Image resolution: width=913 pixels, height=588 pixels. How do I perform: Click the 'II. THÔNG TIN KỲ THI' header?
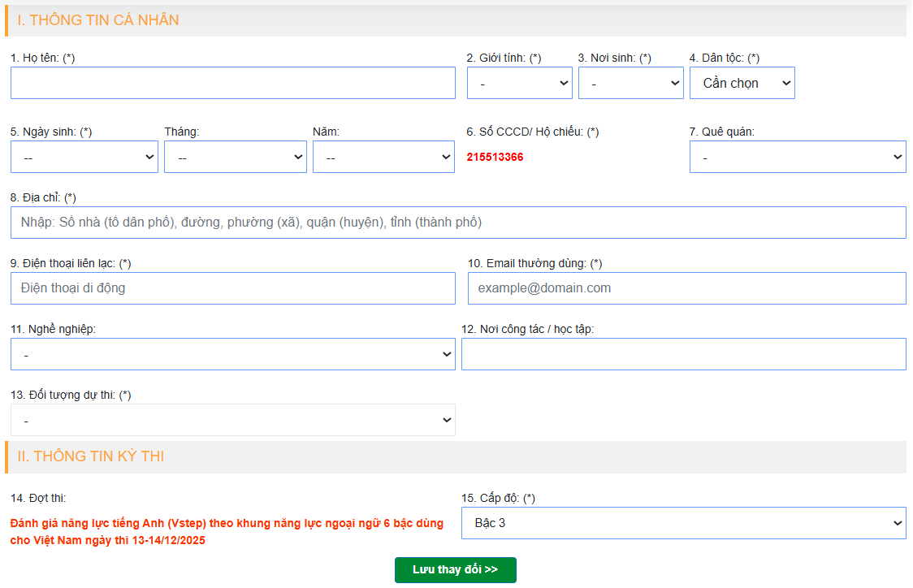tap(91, 456)
